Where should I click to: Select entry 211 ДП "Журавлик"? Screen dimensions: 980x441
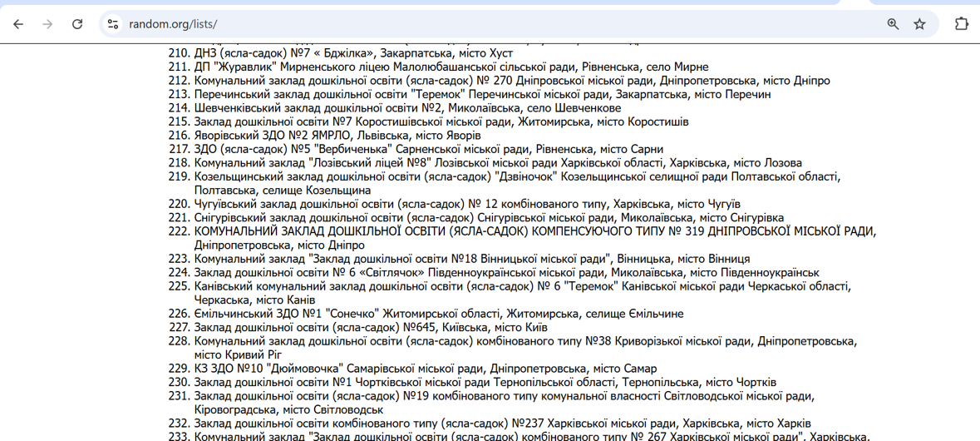point(451,67)
